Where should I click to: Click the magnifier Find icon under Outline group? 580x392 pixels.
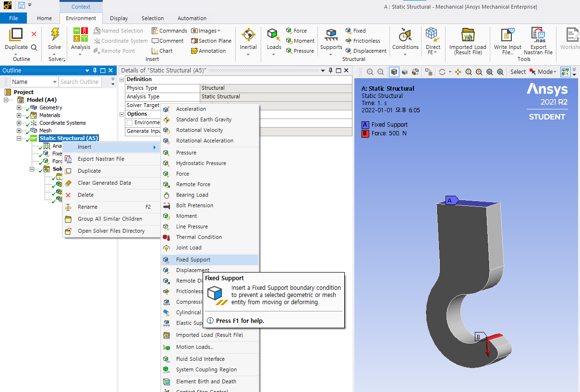coord(34,48)
